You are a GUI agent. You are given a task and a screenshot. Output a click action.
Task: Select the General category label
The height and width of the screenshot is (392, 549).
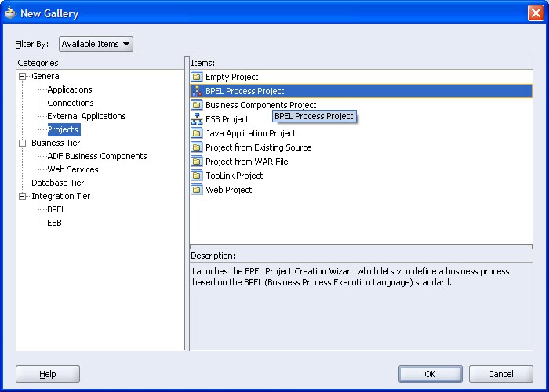[x=45, y=76]
